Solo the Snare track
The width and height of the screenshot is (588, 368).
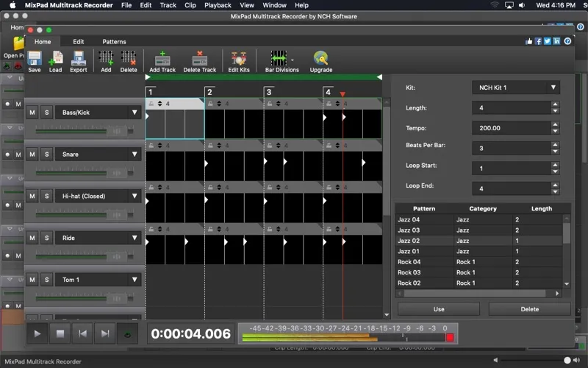[46, 155]
